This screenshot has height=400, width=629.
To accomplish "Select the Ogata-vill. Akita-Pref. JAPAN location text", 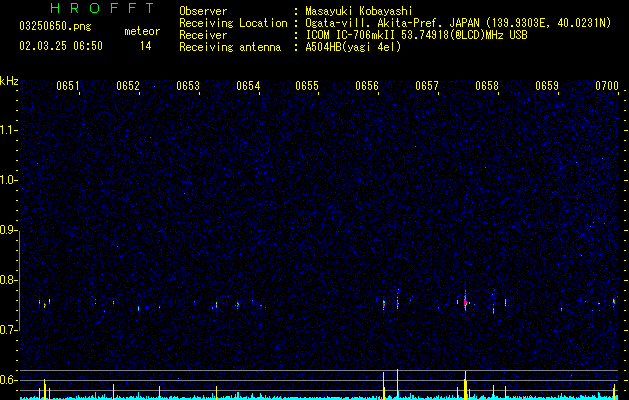I will pos(458,23).
